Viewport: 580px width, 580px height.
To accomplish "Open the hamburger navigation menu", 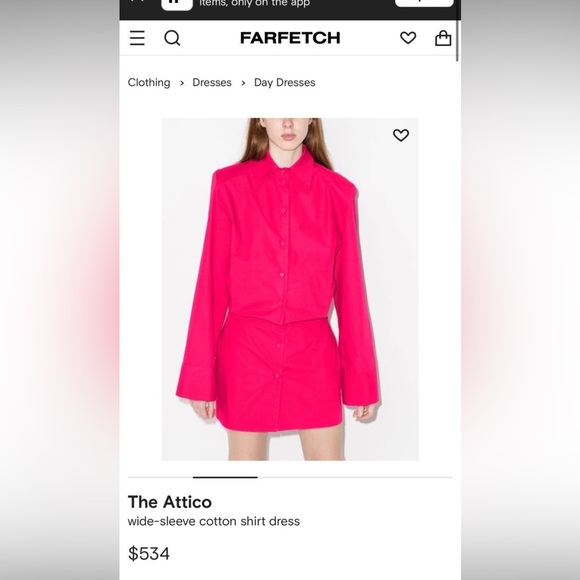I will tap(137, 38).
